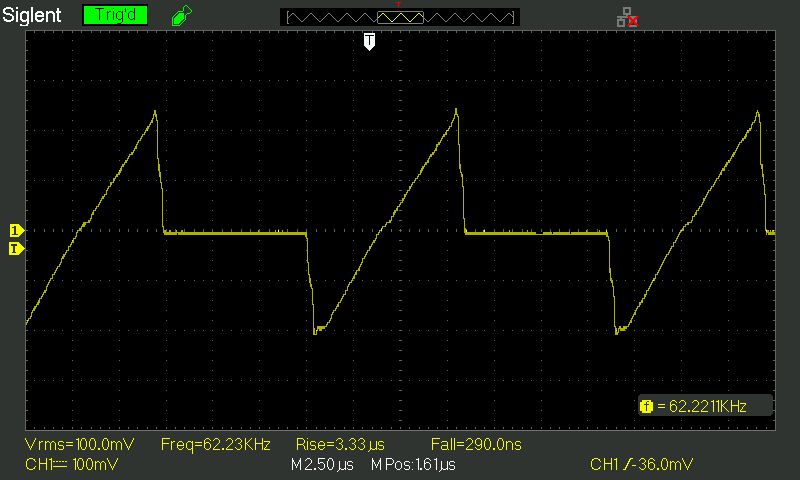Click the Vrms=100.0mV measurement

point(80,444)
